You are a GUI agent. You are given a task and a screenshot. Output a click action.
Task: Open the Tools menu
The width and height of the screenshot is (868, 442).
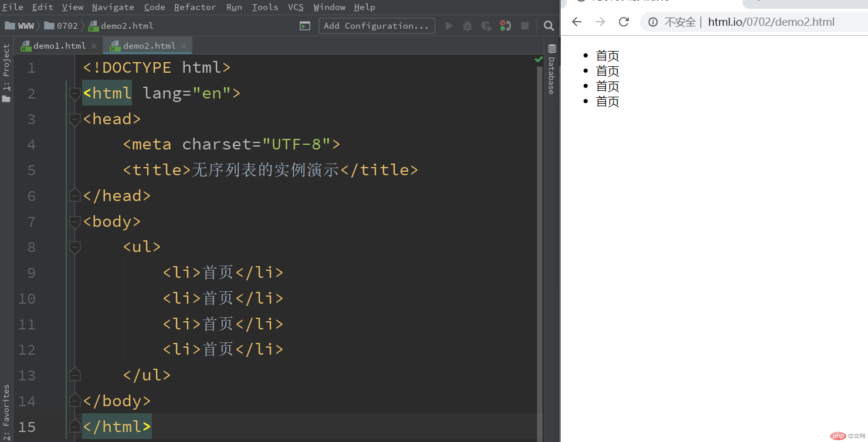265,7
